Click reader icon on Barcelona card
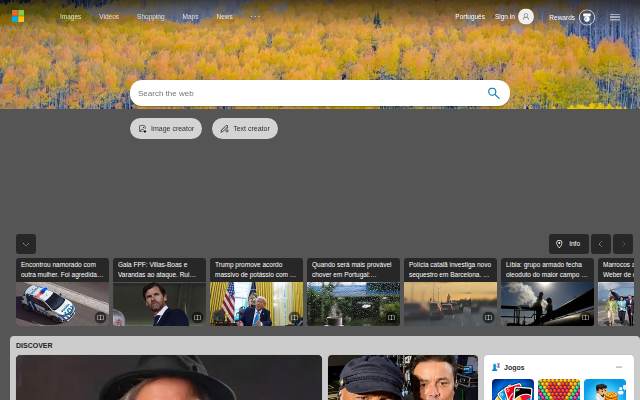640x400 pixels. (488, 317)
